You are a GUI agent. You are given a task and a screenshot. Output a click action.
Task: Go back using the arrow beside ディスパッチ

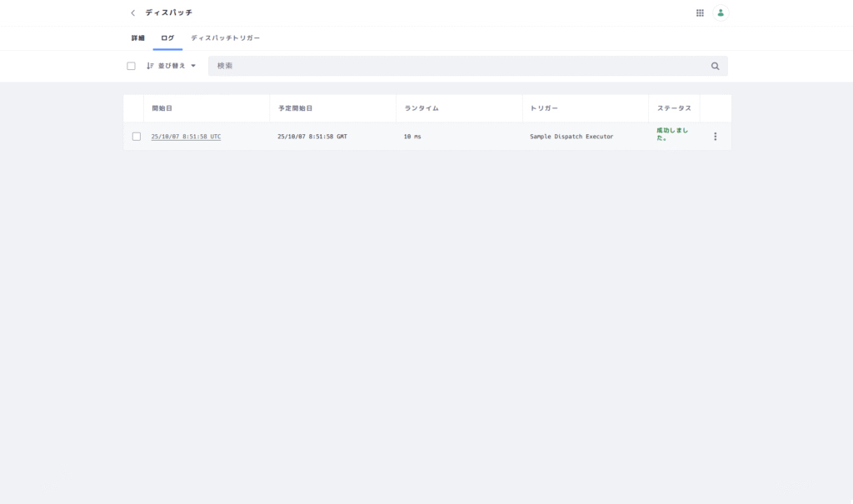click(x=132, y=13)
